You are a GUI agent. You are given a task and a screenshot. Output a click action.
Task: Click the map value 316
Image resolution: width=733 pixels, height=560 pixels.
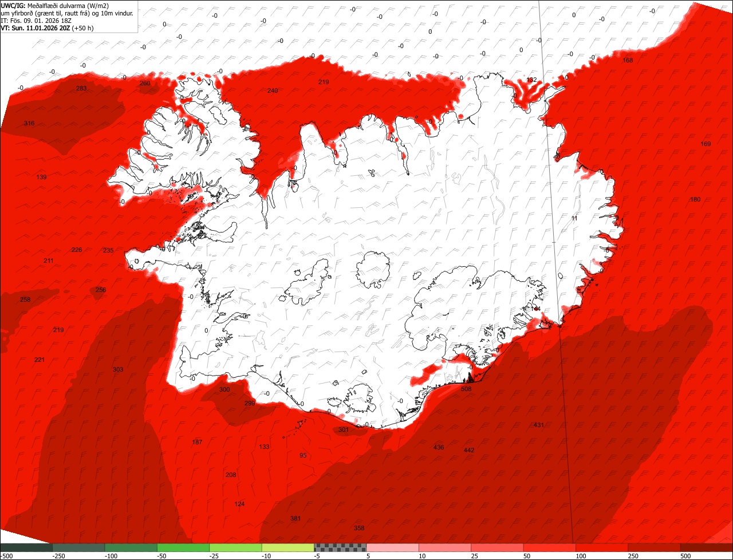coord(29,124)
